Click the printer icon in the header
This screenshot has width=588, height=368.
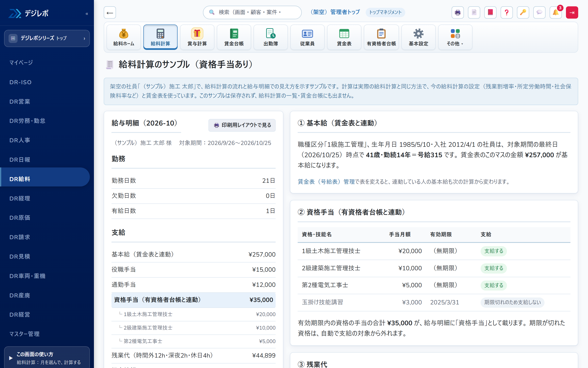[458, 12]
